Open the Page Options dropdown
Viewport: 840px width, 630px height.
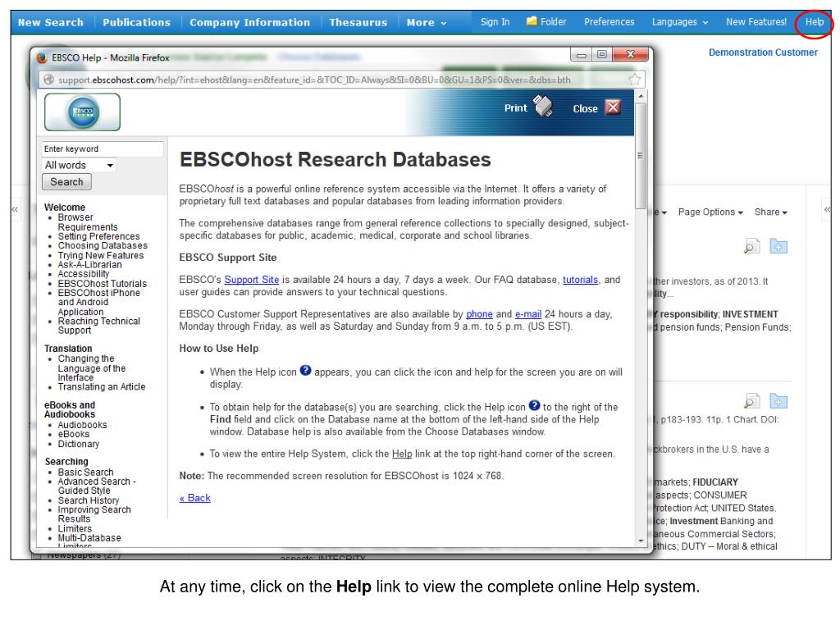710,212
